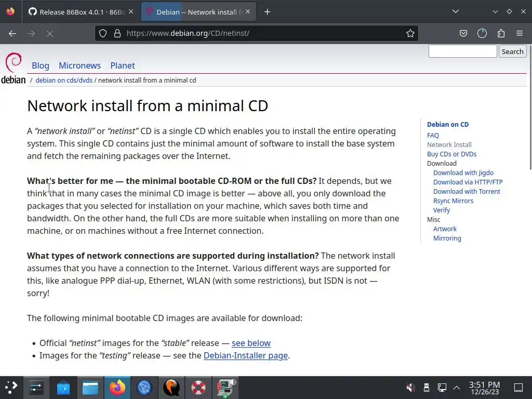
Task: Open the Debian on CD sidebar heading
Action: (x=448, y=125)
